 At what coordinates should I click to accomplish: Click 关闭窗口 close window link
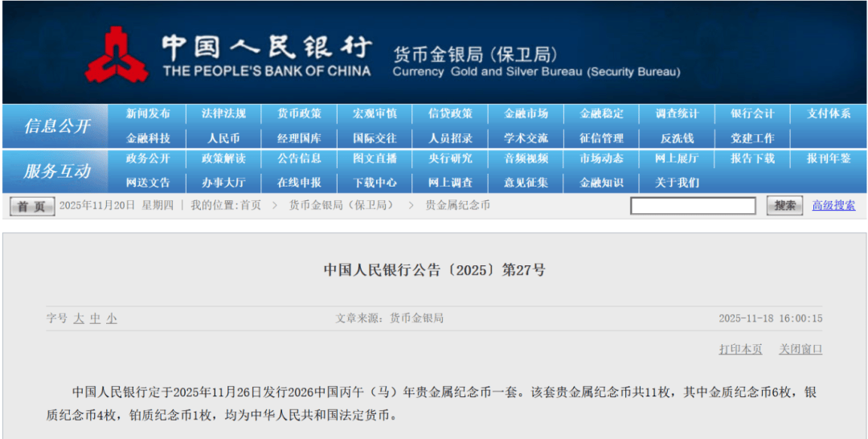coord(801,349)
